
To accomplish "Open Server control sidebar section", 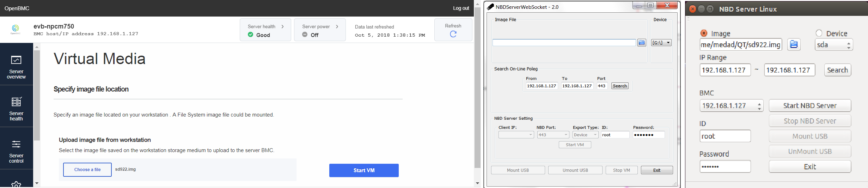I will (16, 151).
